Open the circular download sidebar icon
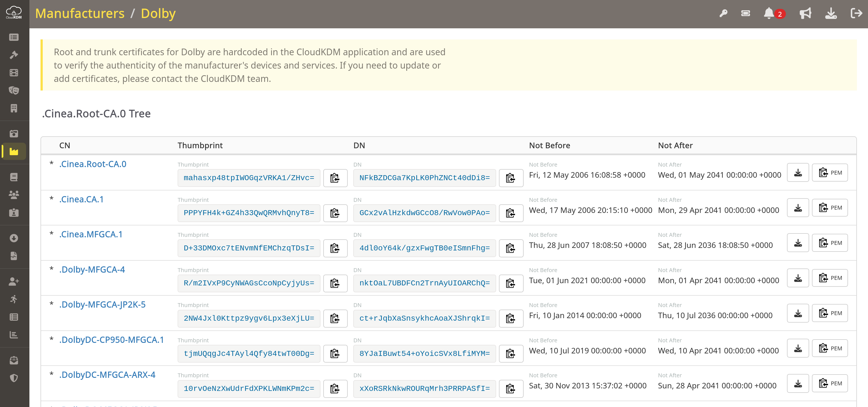 pos(14,238)
